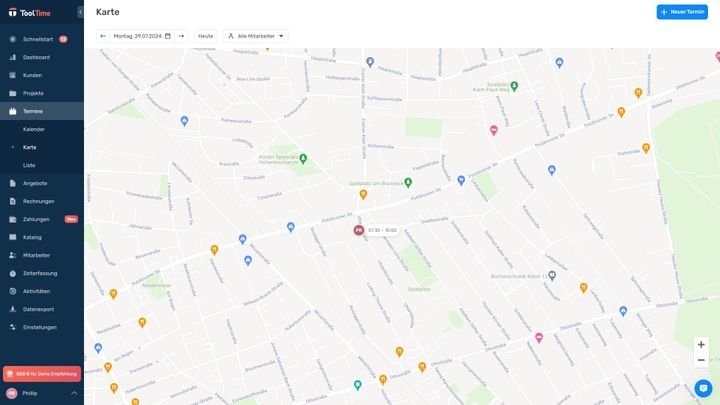Expand the Alle Mitarbeiter dropdown
Image resolution: width=720 pixels, height=405 pixels.
255,36
